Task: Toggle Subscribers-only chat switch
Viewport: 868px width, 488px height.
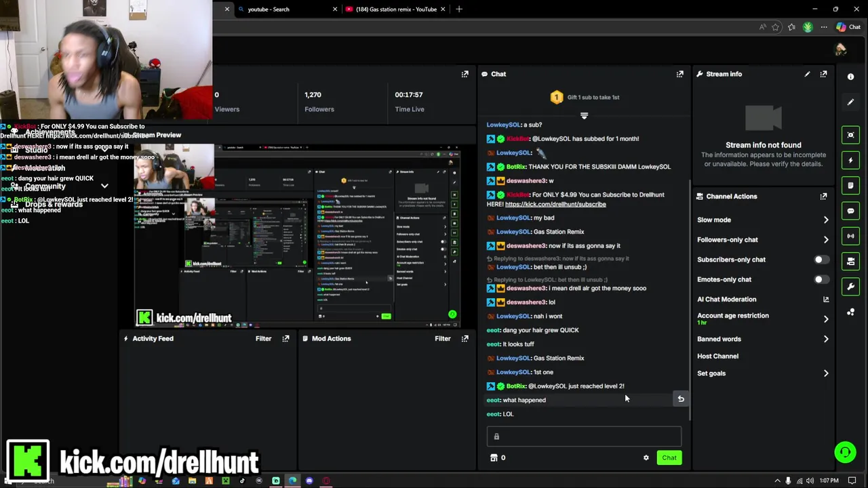Action: click(821, 260)
